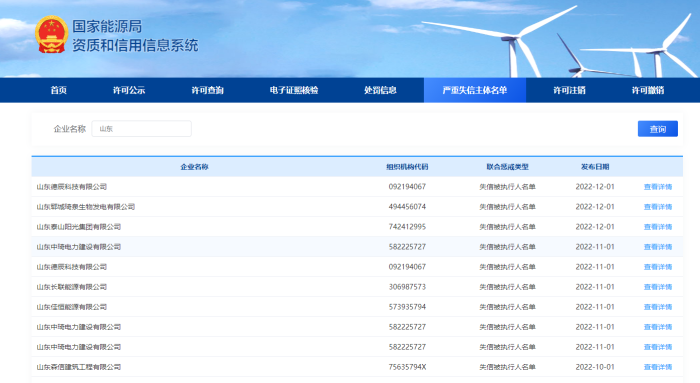Click 失信被执行人名单 in row 742412995
Screen dimensions: 700x383
(x=508, y=227)
